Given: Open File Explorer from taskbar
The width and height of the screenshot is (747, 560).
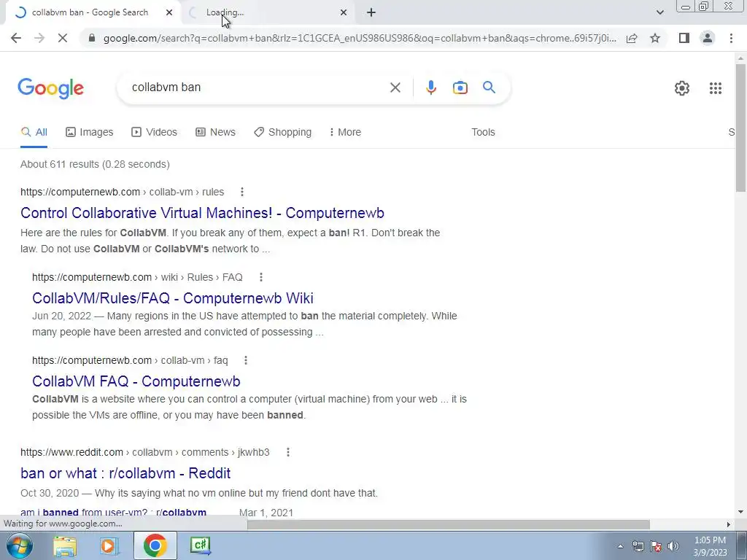Looking at the screenshot, I should coord(65,545).
